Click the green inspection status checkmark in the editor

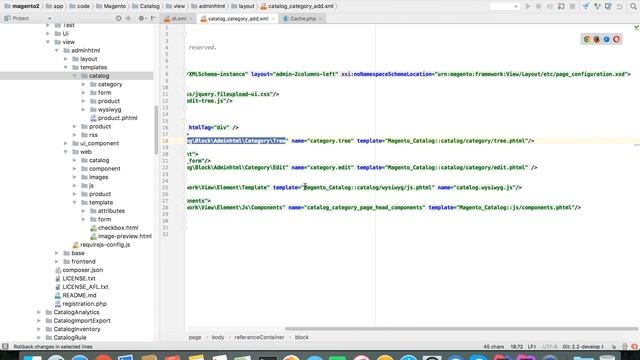(x=636, y=27)
